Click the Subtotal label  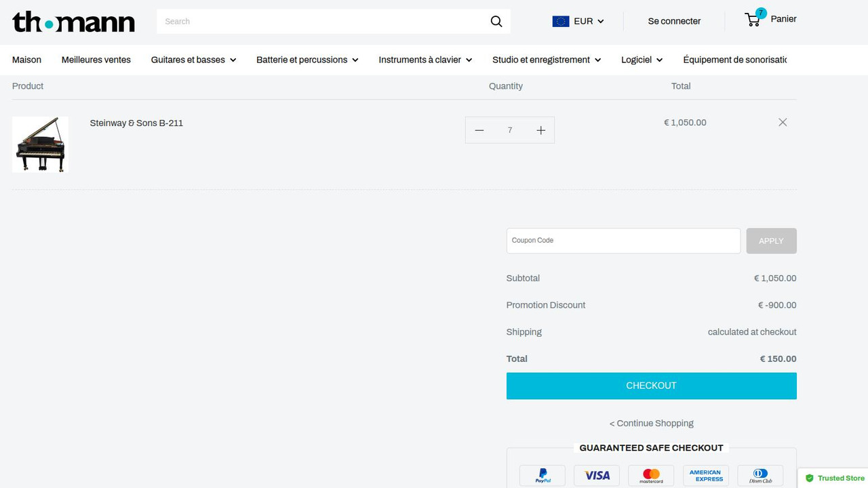523,278
